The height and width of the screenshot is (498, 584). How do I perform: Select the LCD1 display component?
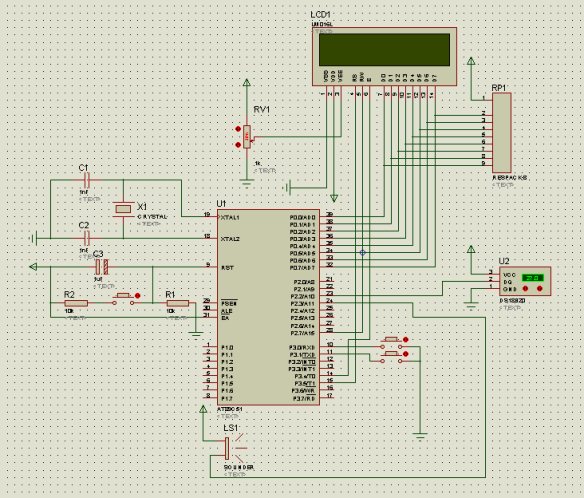point(384,57)
